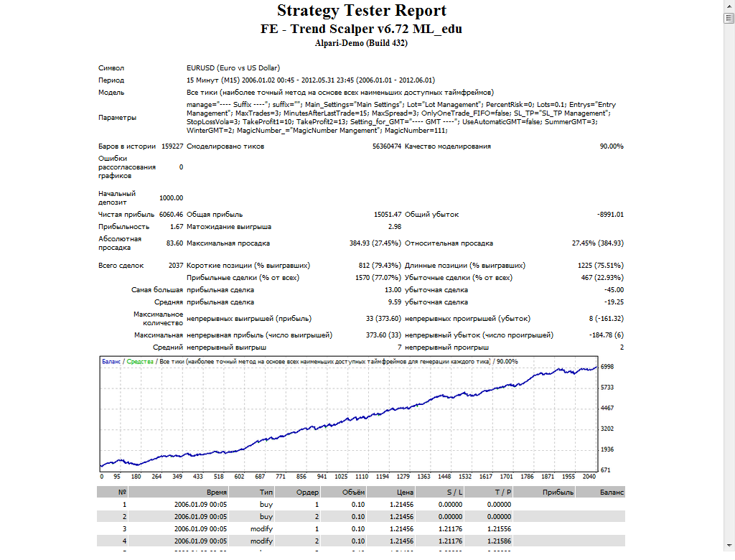The width and height of the screenshot is (735, 560).
Task: Click the absolute drawdown value 83.60
Action: point(174,243)
